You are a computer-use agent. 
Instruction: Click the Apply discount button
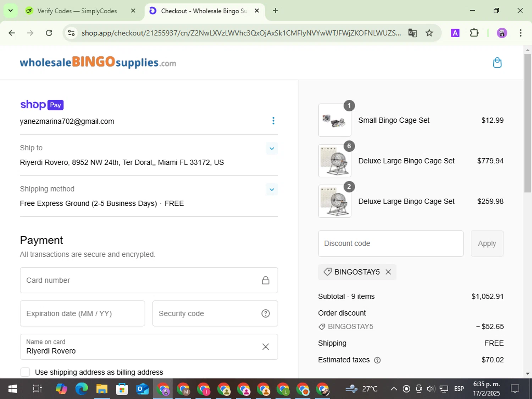[x=487, y=244]
